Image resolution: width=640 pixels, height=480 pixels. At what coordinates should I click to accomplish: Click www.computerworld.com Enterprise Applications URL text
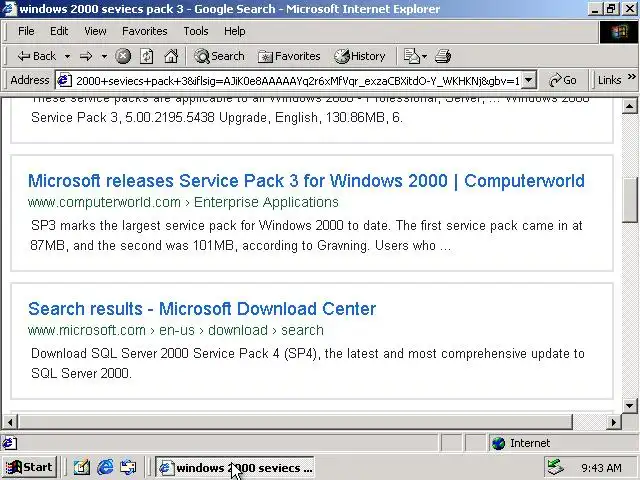pos(183,202)
